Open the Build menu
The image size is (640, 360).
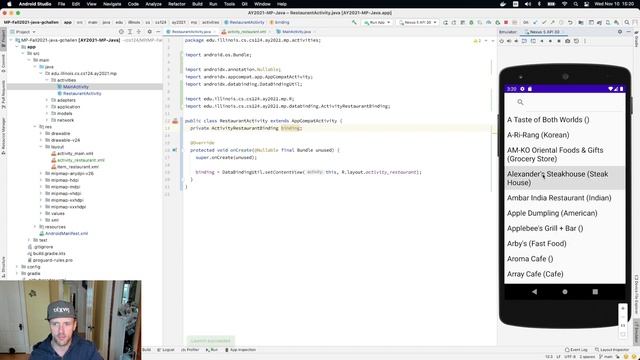pos(197,4)
